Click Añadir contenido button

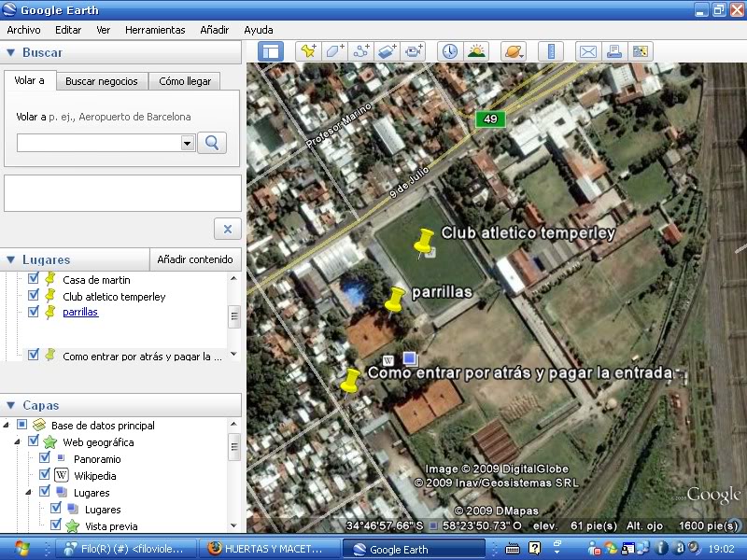click(195, 259)
